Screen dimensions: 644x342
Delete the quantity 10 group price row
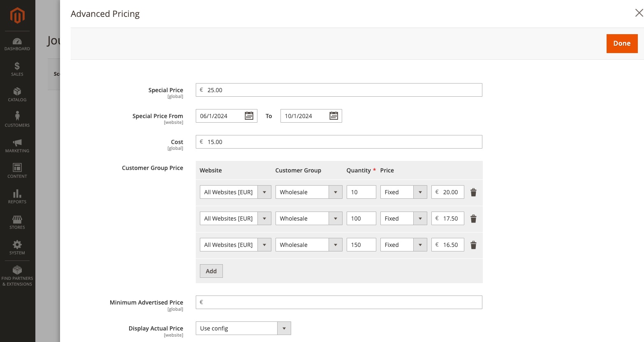point(473,192)
